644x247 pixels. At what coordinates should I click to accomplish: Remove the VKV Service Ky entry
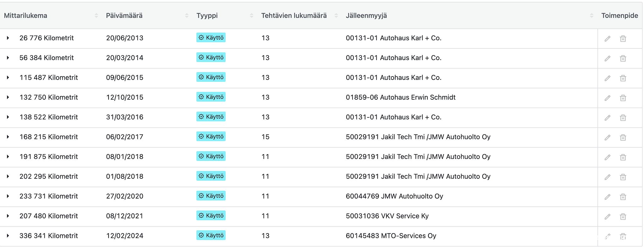pos(623,216)
